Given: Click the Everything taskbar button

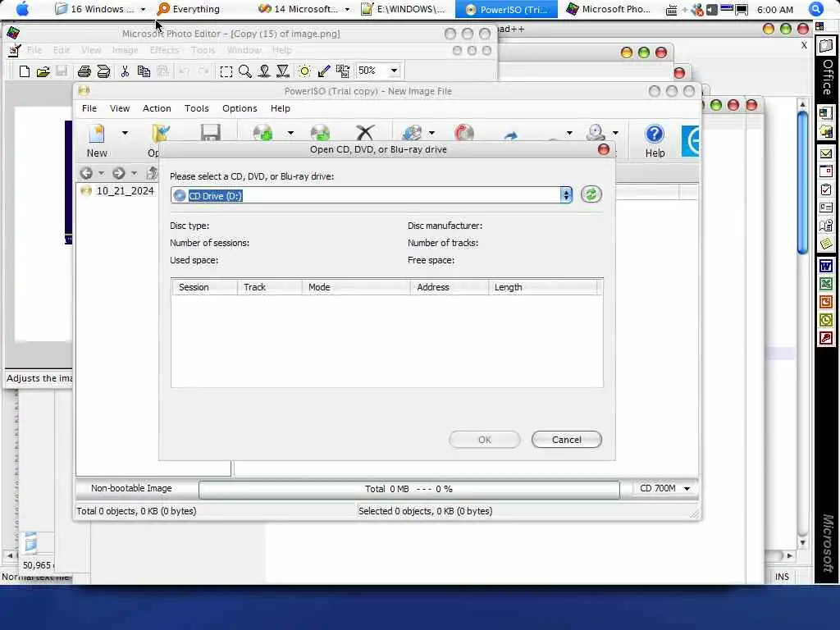Looking at the screenshot, I should (189, 9).
